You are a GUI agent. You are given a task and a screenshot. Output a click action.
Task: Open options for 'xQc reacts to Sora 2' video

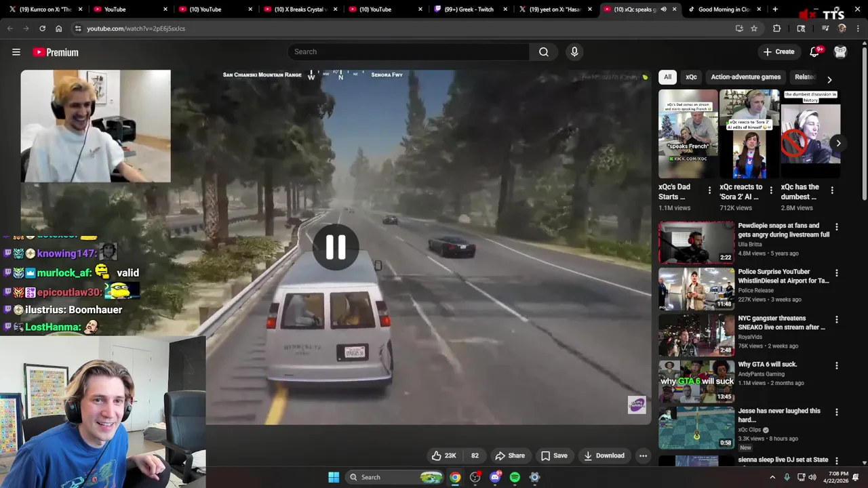pyautogui.click(x=770, y=190)
